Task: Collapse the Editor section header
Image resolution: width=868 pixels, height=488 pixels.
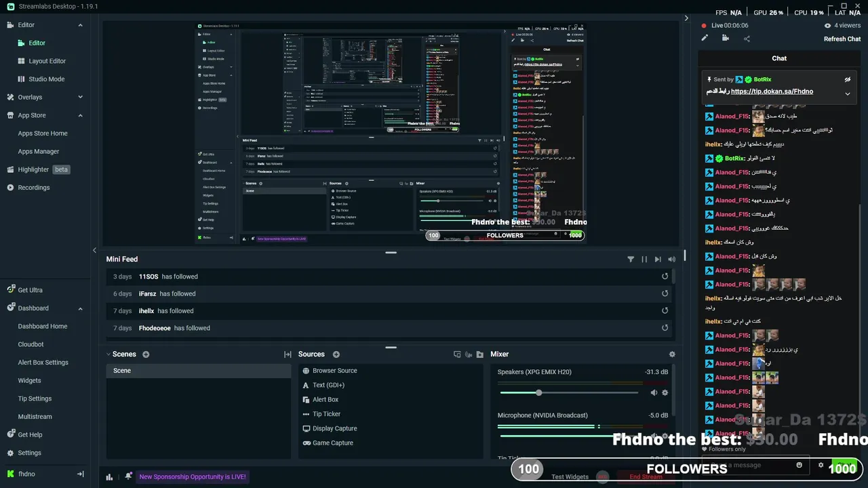Action: click(x=80, y=25)
